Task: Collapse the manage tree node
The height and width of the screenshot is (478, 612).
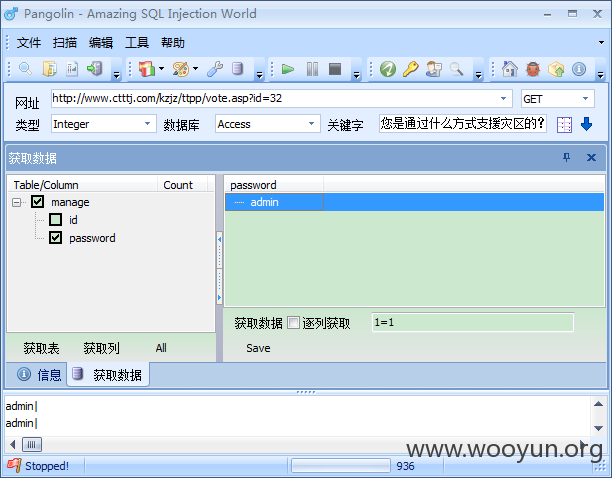Action: [16, 202]
